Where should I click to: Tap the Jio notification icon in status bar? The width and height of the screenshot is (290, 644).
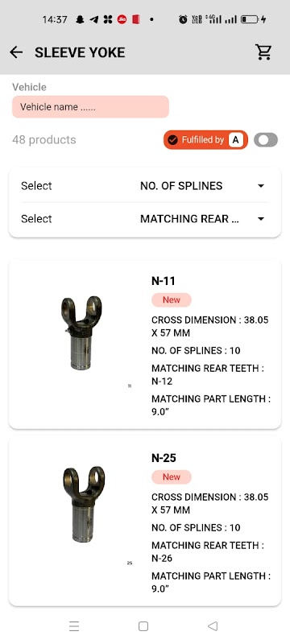tap(122, 19)
